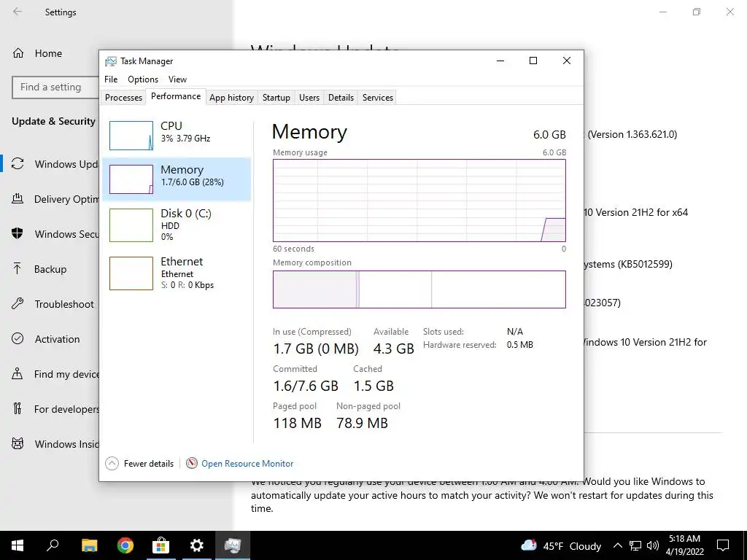Open Backup in Settings sidebar
The height and width of the screenshot is (560, 747).
pos(39,269)
